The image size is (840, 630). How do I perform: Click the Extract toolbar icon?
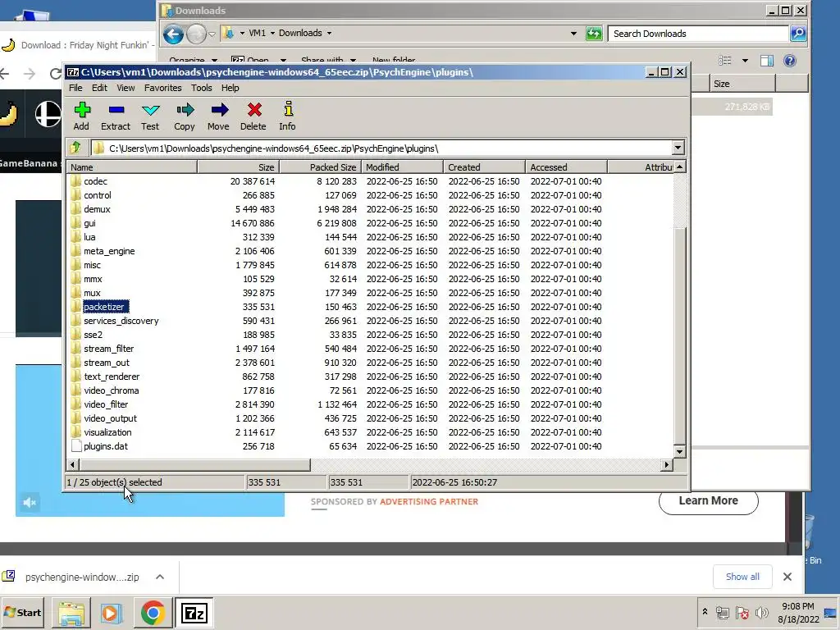pyautogui.click(x=116, y=116)
